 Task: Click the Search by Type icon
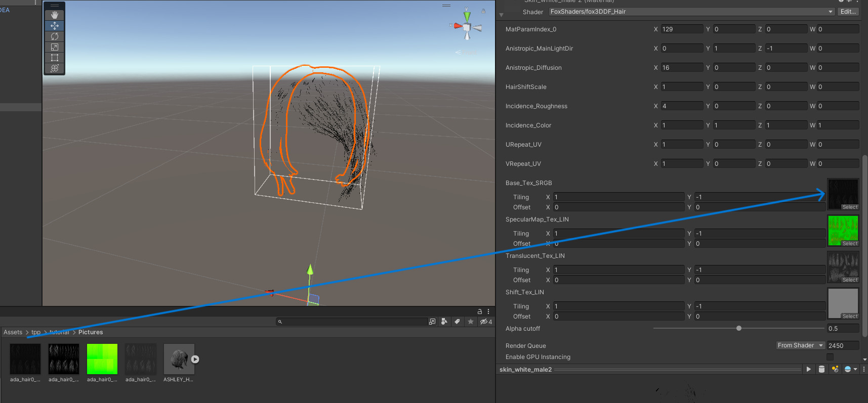pos(444,322)
